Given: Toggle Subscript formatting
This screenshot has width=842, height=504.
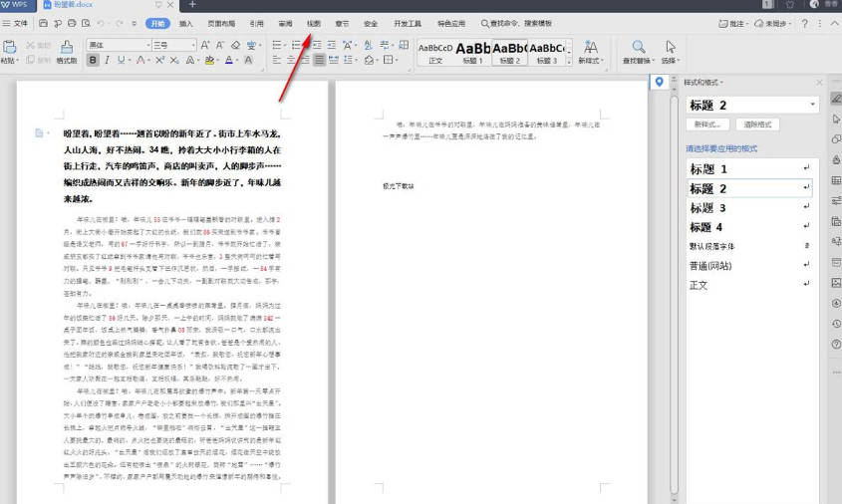Looking at the screenshot, I should click(174, 60).
